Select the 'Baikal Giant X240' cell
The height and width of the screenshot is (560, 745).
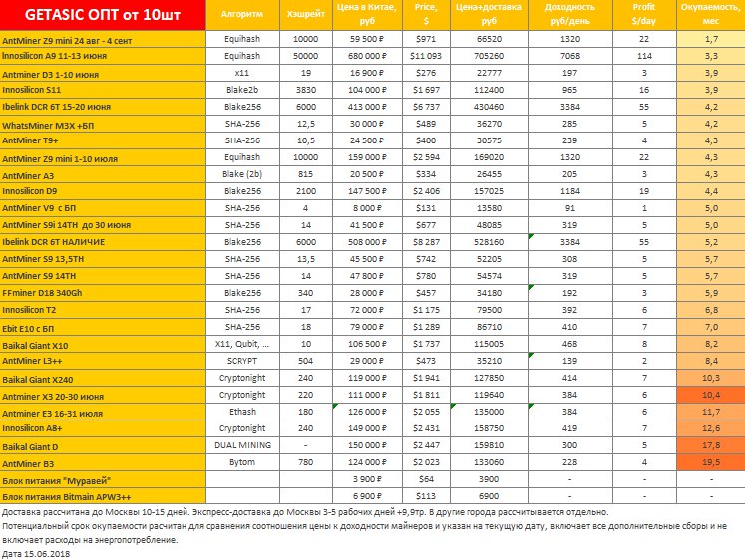coord(103,378)
